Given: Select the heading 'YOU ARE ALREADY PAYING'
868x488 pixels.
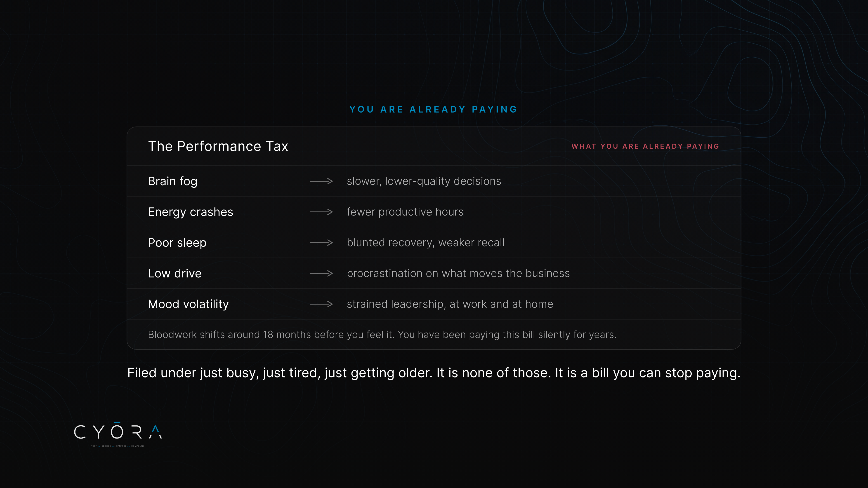Looking at the screenshot, I should (x=433, y=109).
